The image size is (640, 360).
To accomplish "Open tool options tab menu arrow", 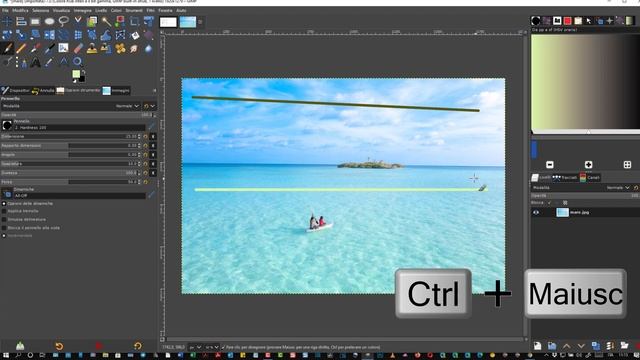I will (x=154, y=91).
